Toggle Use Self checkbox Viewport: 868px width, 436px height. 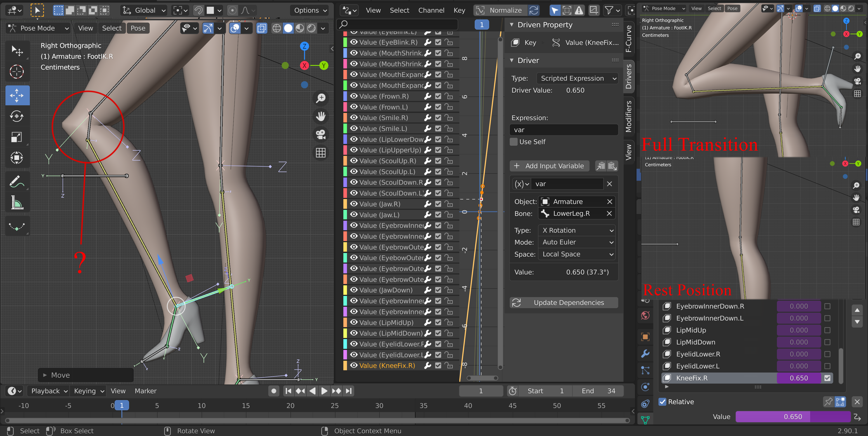[x=514, y=142]
